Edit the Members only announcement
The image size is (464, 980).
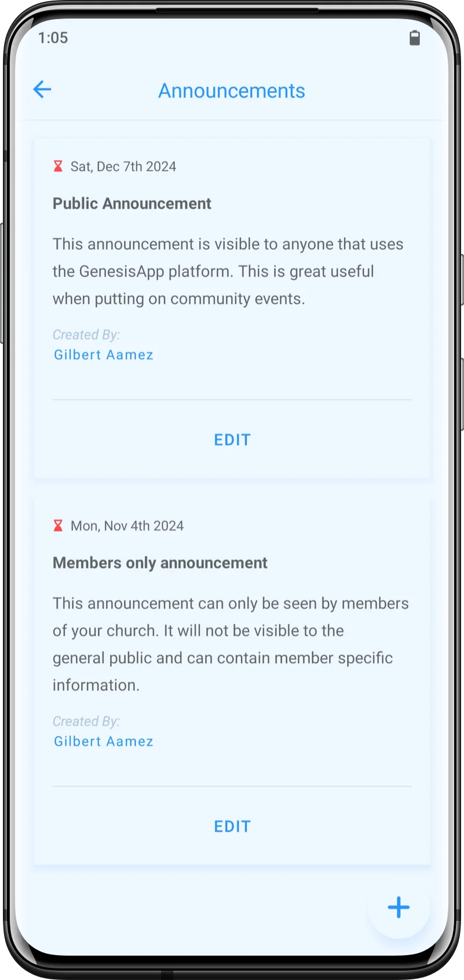click(232, 826)
